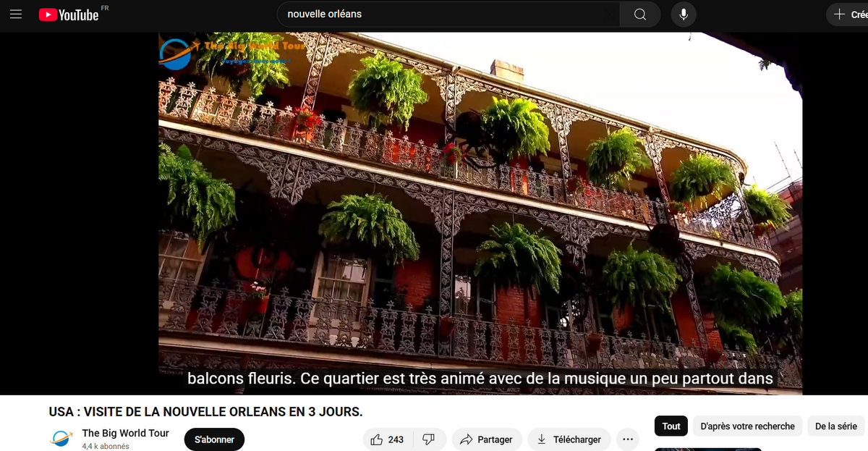Share the video using Partager
Viewport: 868px width, 451px height.
point(486,439)
